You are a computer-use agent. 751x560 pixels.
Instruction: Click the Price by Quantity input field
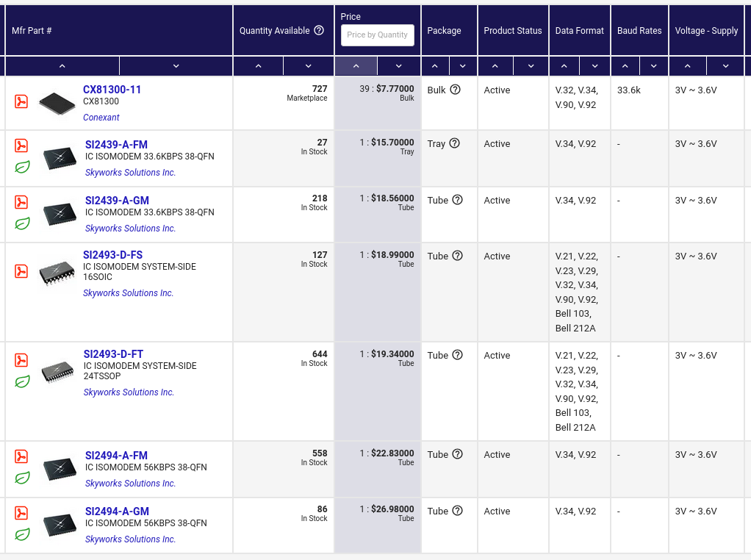(x=378, y=35)
